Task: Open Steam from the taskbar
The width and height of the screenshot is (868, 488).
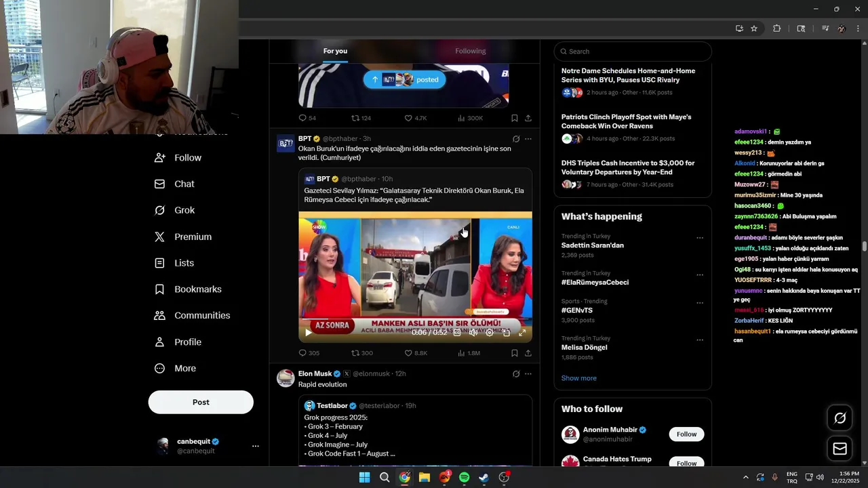Action: point(484,477)
